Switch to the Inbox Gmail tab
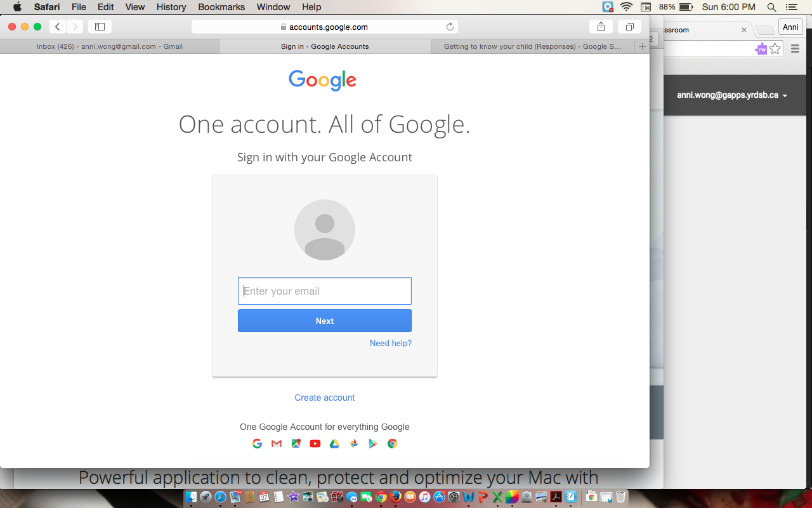The image size is (812, 508). tap(110, 46)
